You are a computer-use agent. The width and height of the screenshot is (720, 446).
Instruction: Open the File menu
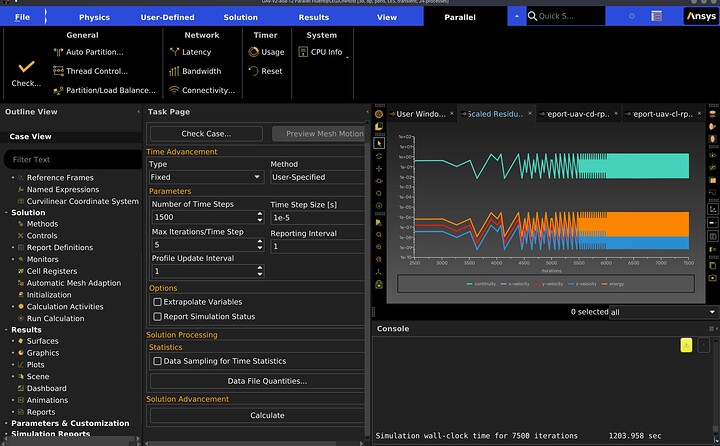coord(22,17)
